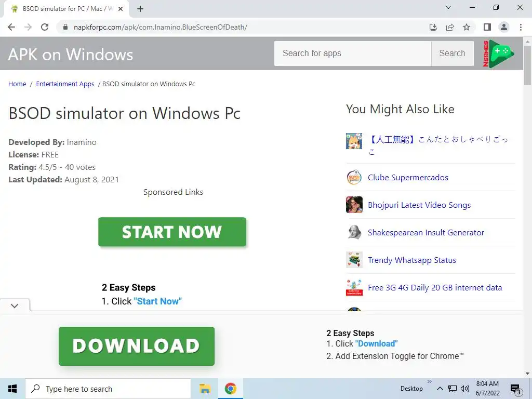532x399 pixels.
Task: Click the "Developed By: Inamino" text
Action: [x=52, y=142]
